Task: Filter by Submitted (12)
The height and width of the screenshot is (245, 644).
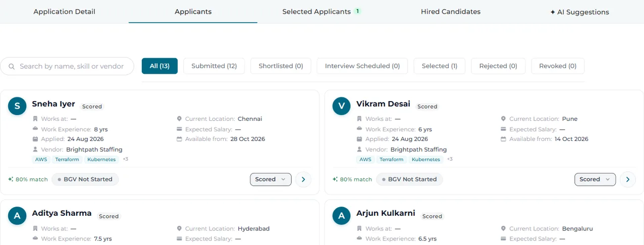Action: click(214, 66)
